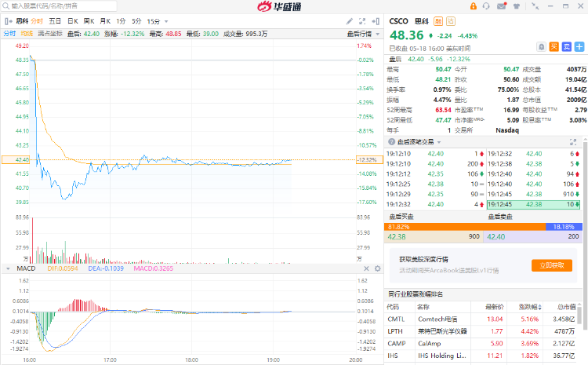Open the CAMP CalAmp row

(x=481, y=344)
